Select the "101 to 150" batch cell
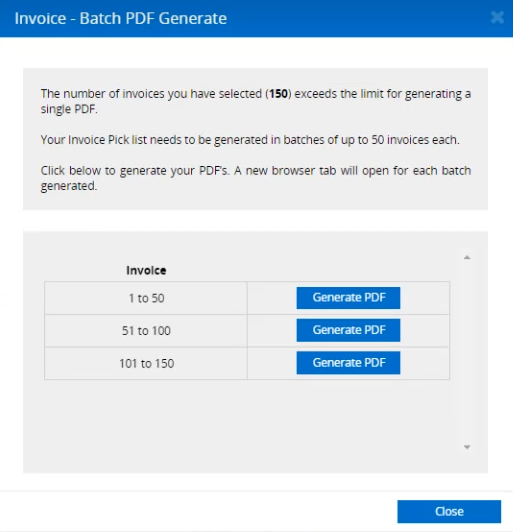Screen dimensions: 513x532 (x=146, y=363)
